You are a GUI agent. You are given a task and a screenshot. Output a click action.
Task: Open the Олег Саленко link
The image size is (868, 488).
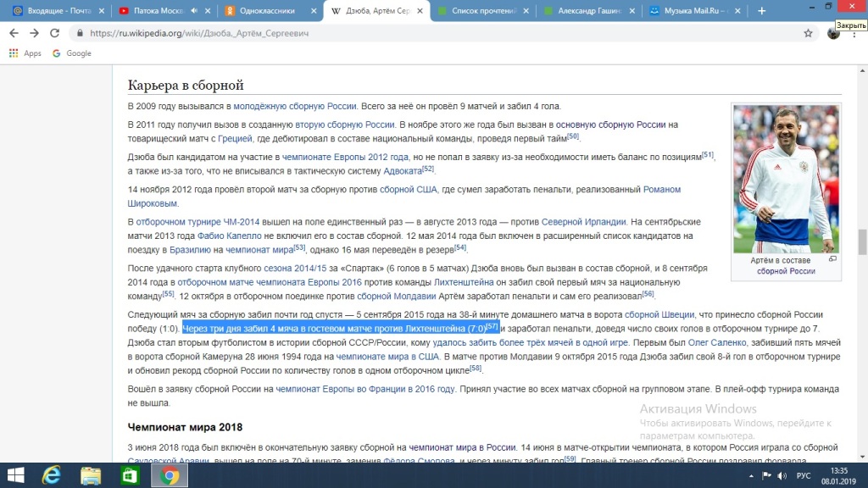tap(717, 342)
